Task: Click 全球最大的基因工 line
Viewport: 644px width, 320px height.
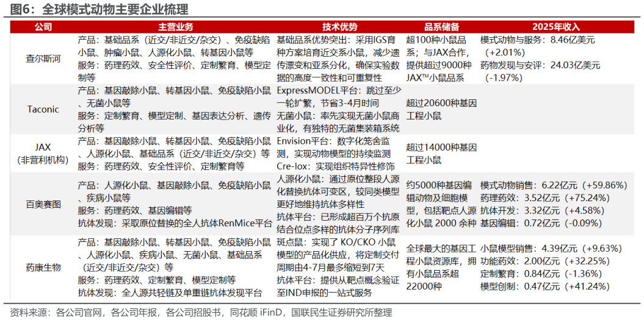Action: click(x=441, y=249)
